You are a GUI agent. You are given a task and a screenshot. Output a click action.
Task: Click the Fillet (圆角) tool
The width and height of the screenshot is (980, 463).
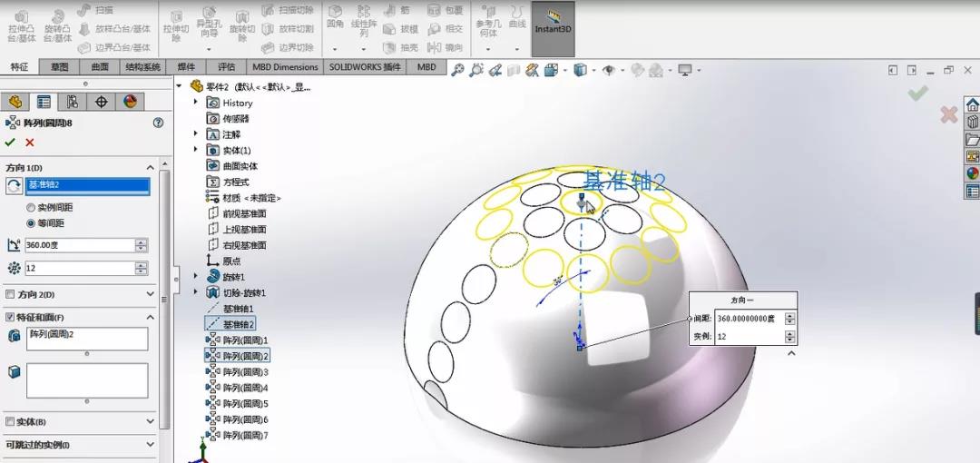click(335, 17)
